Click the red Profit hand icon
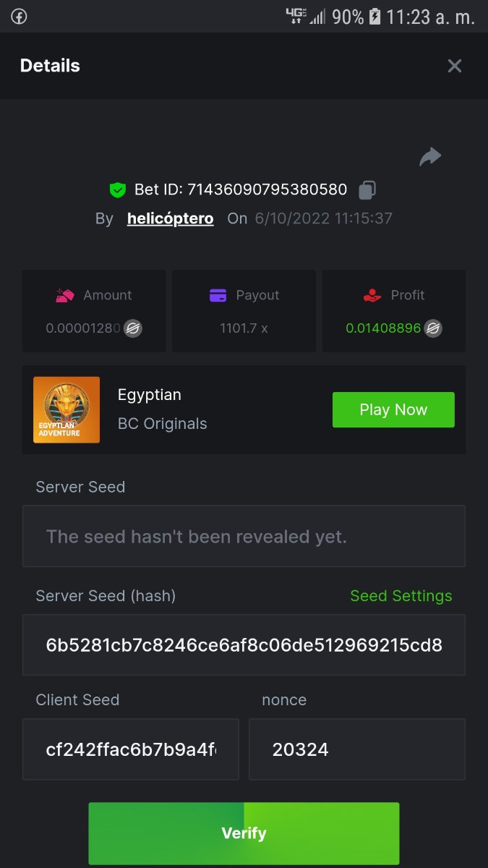Screen dimensions: 488x868 (x=372, y=295)
